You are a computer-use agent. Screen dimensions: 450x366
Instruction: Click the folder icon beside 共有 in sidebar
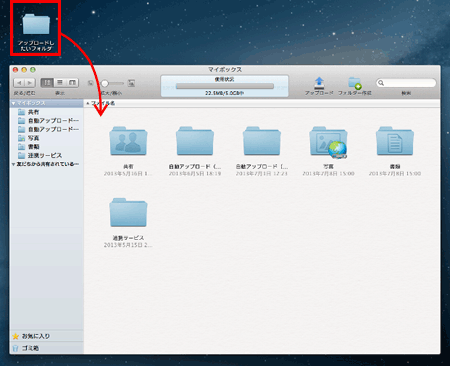tap(22, 112)
